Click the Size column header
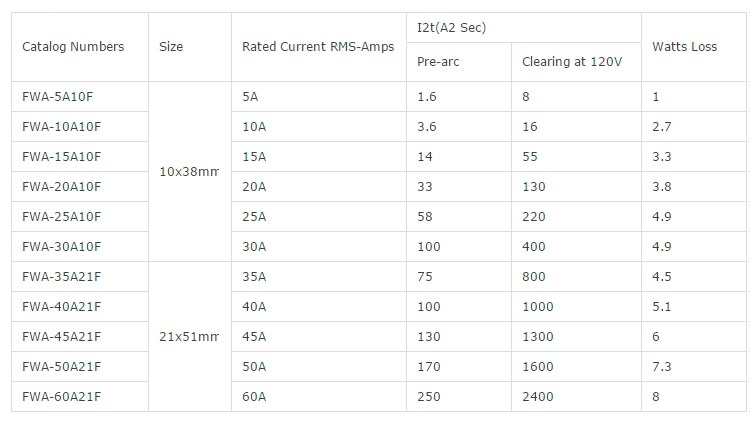This screenshot has height=423, width=750. tap(171, 47)
